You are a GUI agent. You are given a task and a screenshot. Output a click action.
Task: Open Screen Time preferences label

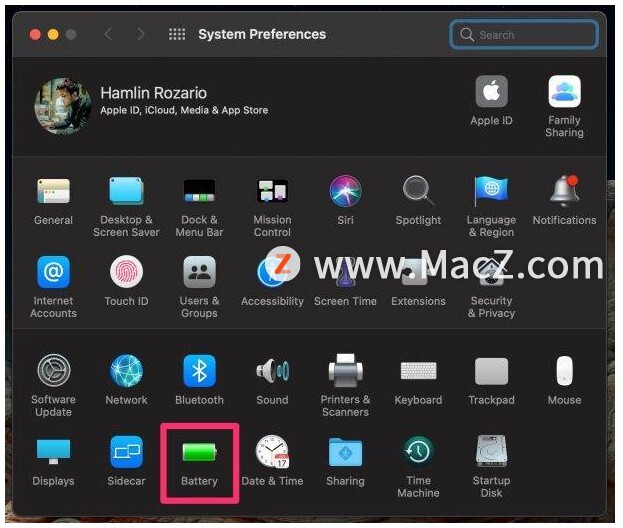345,301
